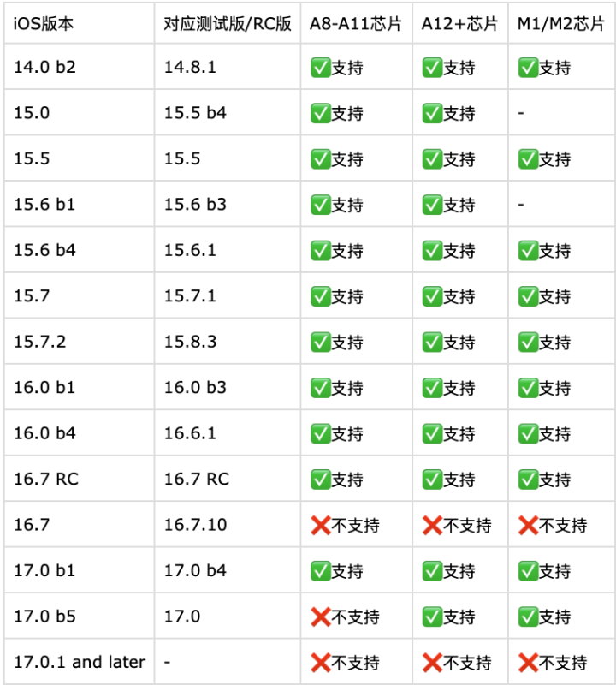
Task: Click the green check for 14.0 b2 under A8-A11芯片
Action: 321,68
